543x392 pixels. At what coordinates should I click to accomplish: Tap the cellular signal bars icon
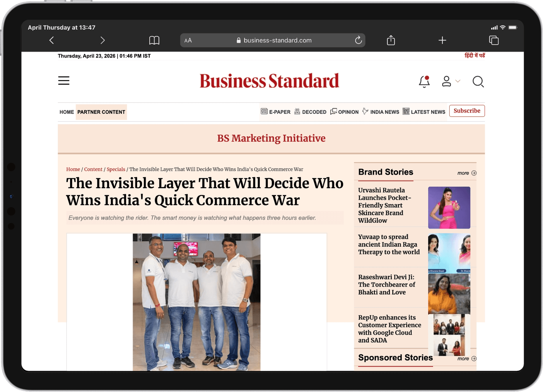tap(494, 28)
